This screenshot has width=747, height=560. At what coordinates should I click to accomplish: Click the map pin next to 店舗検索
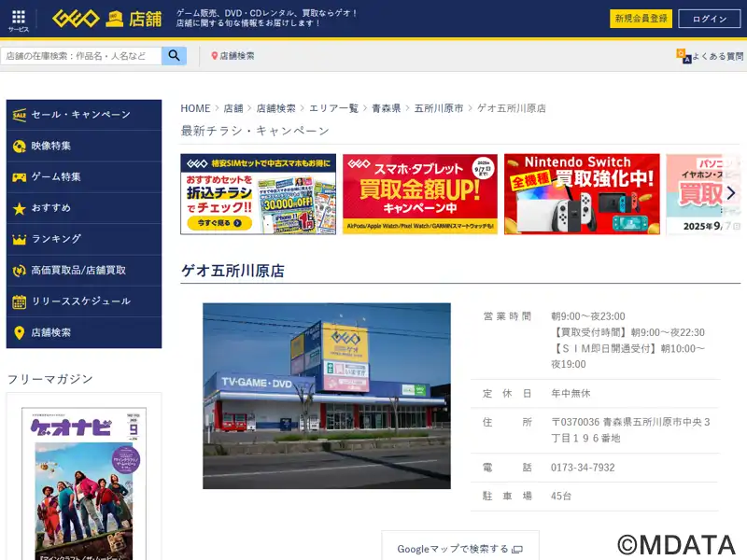coord(215,56)
